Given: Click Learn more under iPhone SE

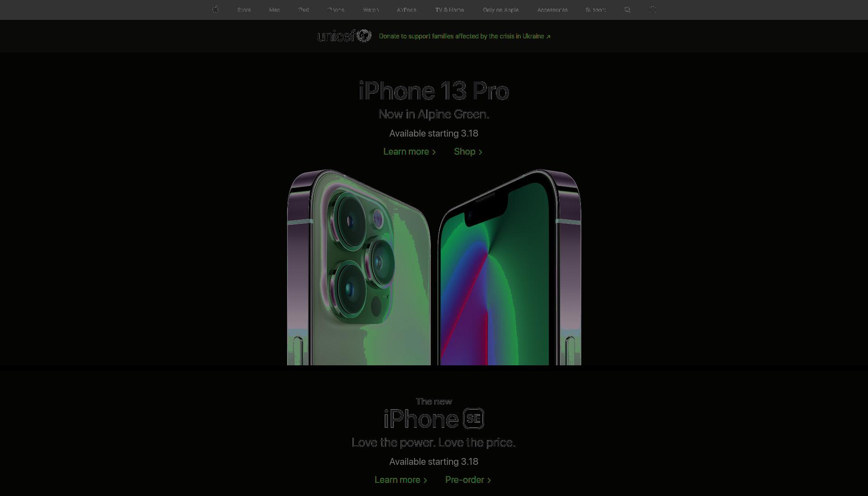Looking at the screenshot, I should (401, 480).
